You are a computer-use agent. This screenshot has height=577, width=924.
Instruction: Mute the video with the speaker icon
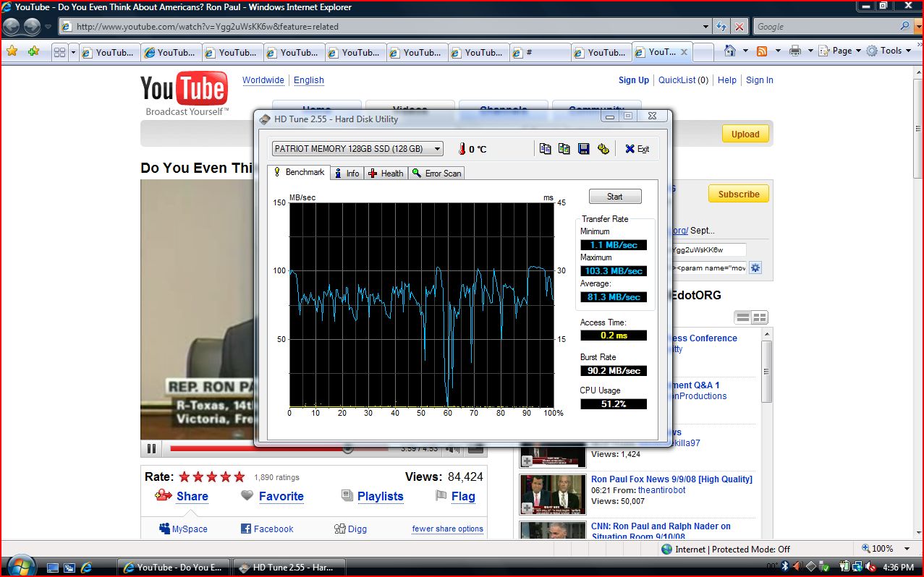click(452, 449)
